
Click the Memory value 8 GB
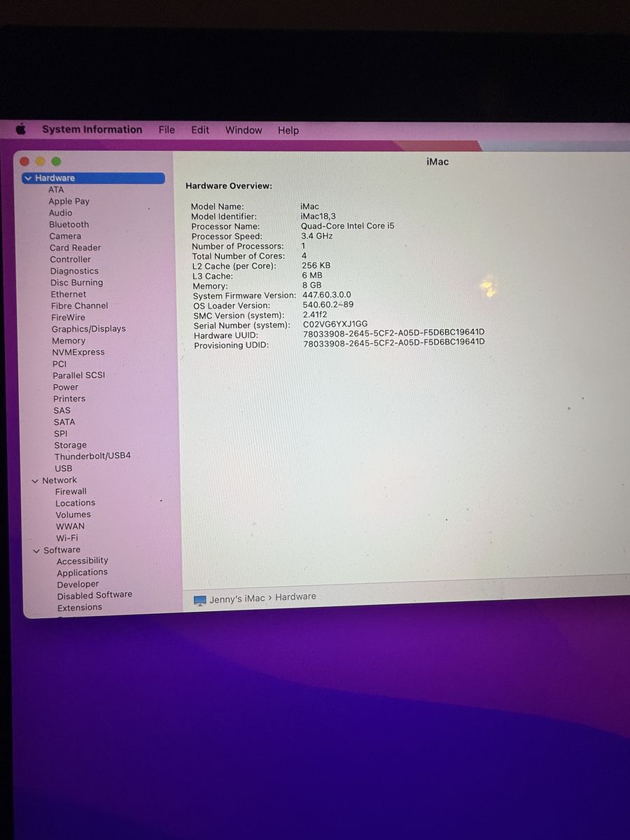[312, 286]
